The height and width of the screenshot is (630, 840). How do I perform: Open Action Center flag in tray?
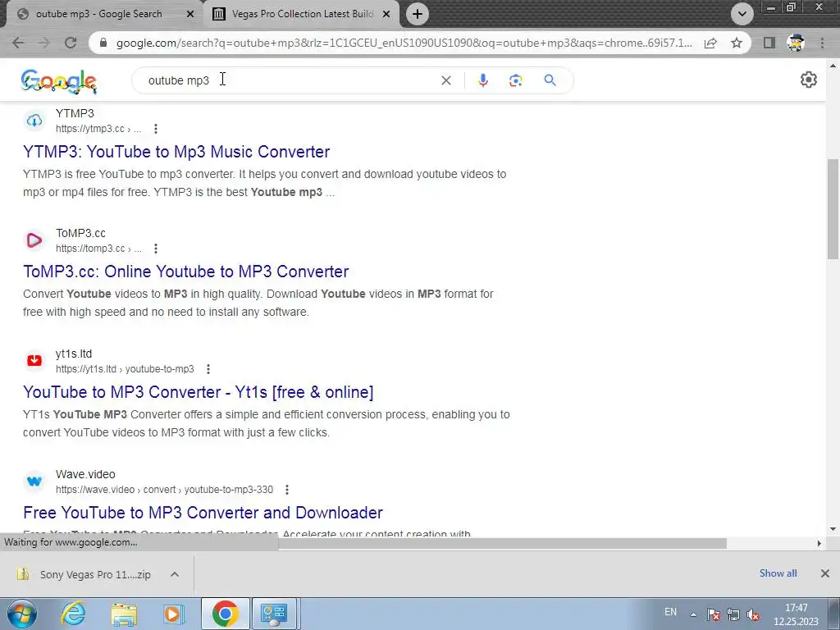(714, 614)
